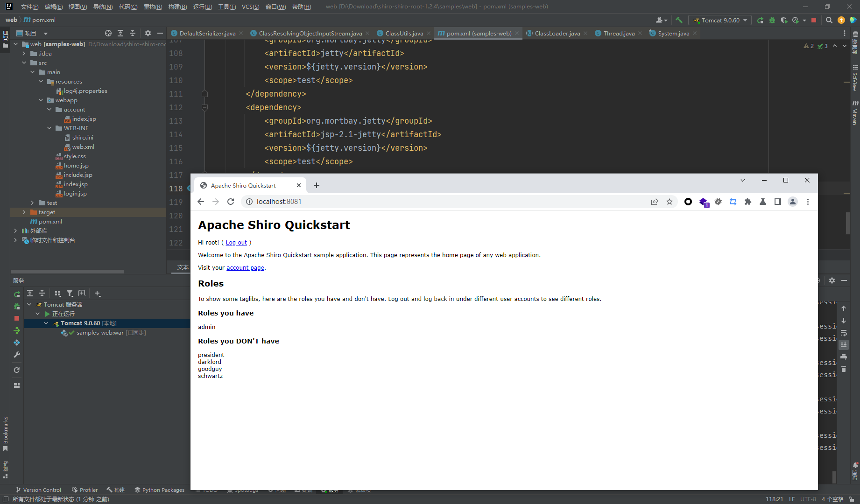The height and width of the screenshot is (504, 860).
Task: Stop Tomcat with the top toolbar stop square
Action: 814,20
